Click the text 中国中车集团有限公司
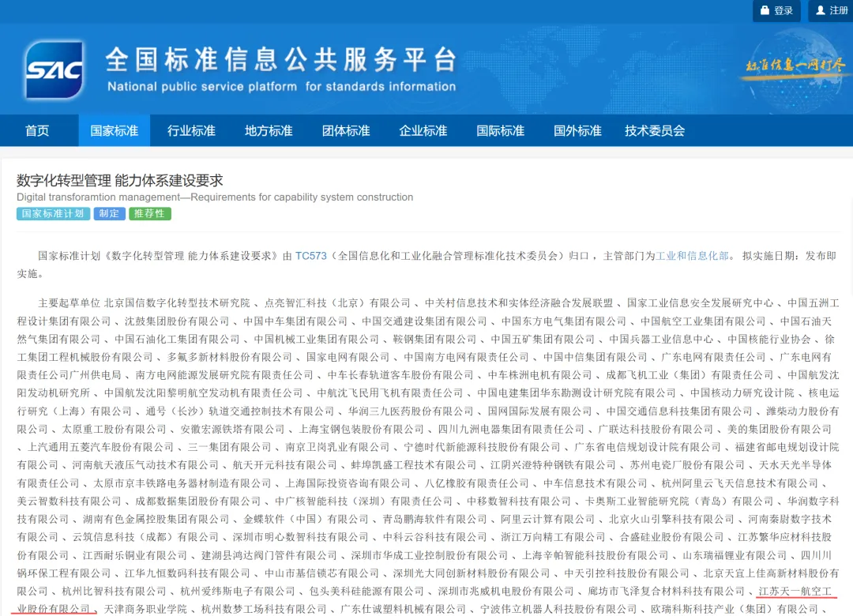Screen dimensions: 853x616 [x=295, y=321]
